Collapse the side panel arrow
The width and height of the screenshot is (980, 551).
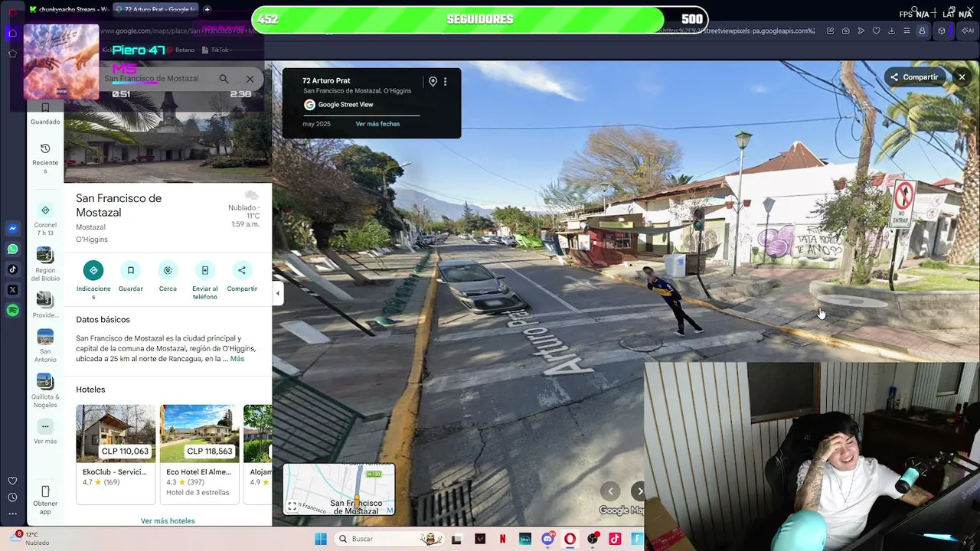pos(278,293)
